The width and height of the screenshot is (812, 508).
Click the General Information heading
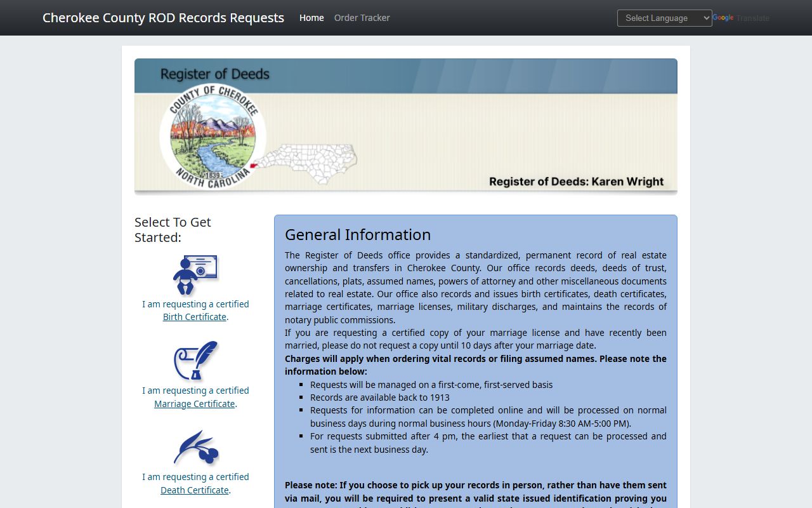point(358,234)
